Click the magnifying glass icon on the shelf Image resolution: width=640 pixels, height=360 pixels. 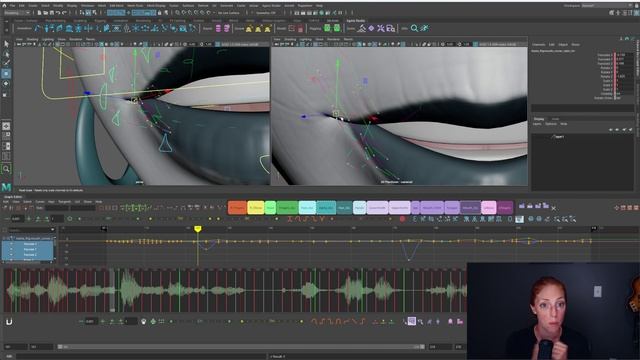click(414, 28)
